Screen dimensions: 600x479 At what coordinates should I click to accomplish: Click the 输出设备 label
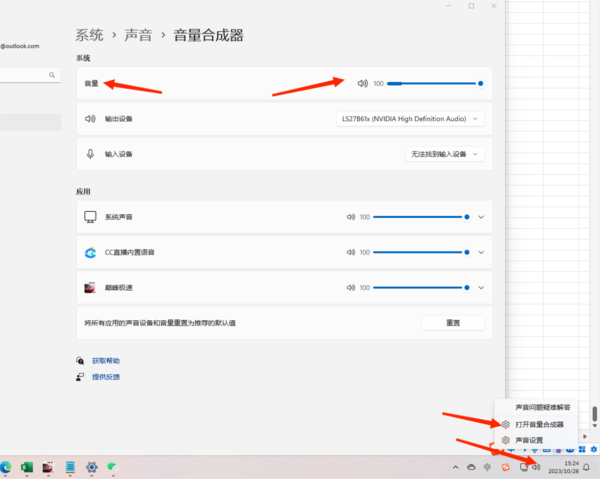tap(119, 119)
